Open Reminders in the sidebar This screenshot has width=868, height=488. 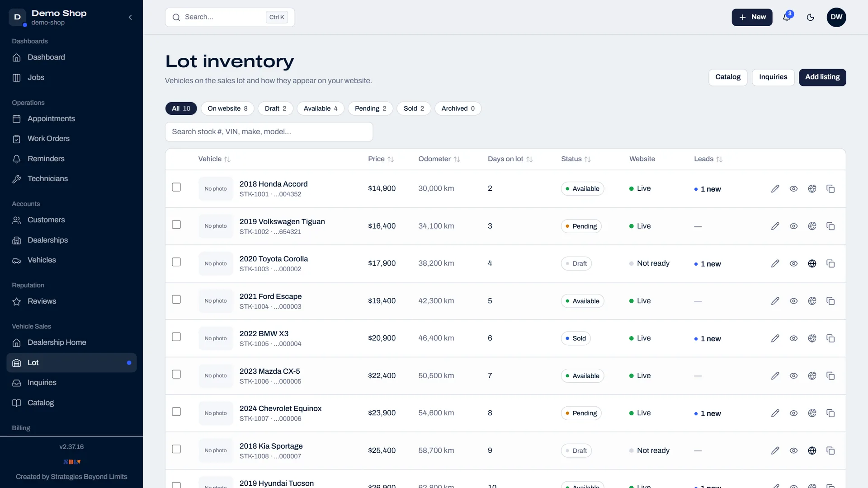click(x=71, y=159)
